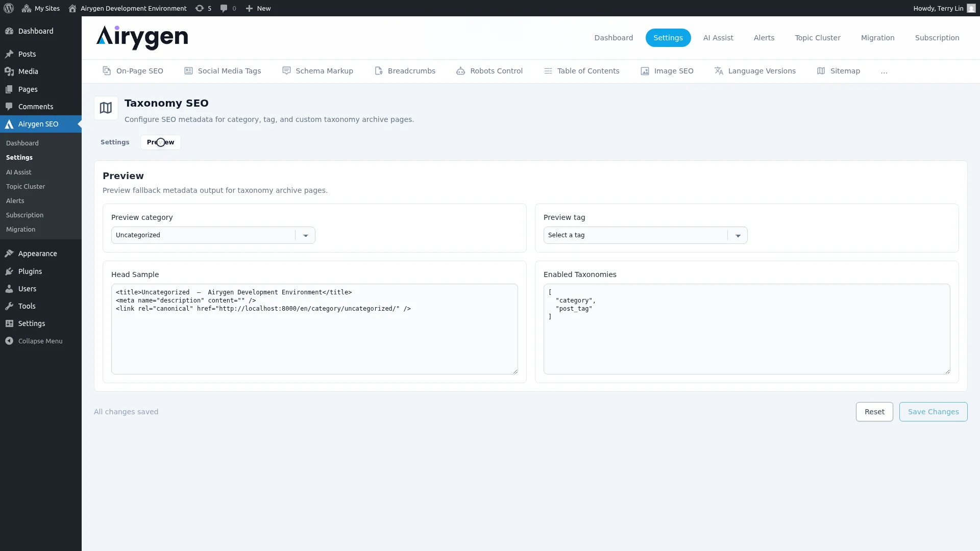Click the Reset button
Image resolution: width=980 pixels, height=551 pixels.
(x=874, y=412)
